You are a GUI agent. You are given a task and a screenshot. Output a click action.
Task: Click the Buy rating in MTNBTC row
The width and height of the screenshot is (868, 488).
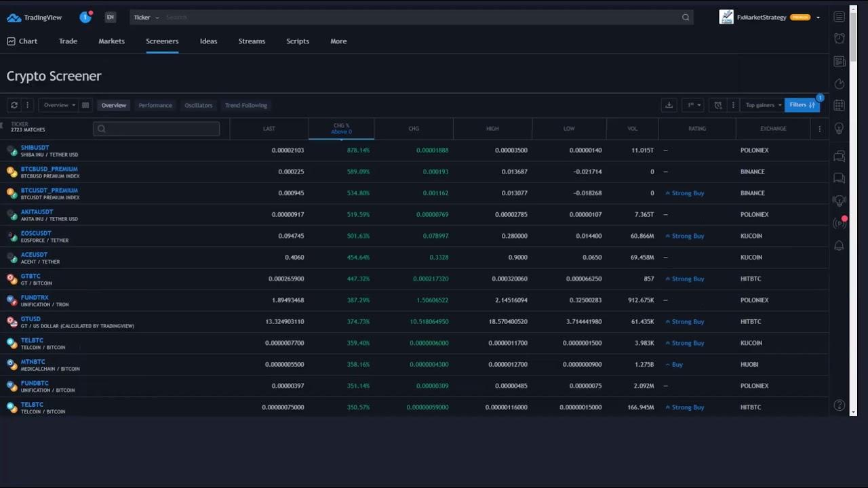coord(673,365)
